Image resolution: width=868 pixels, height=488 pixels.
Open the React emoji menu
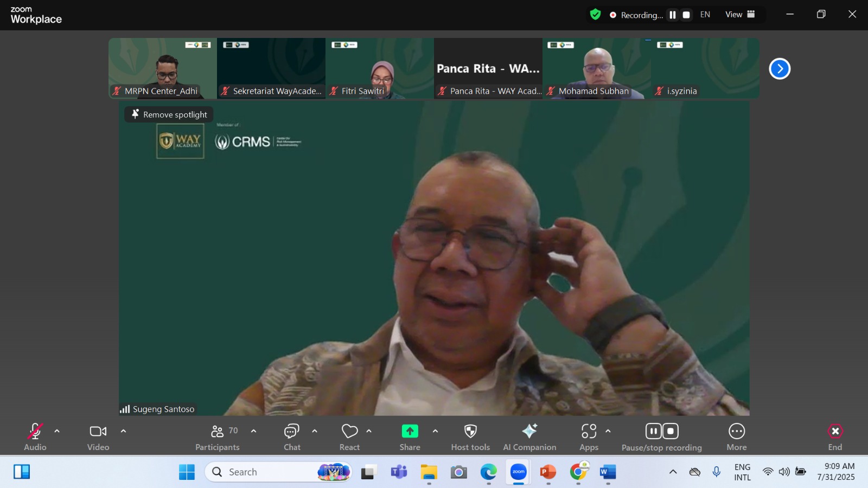(x=350, y=437)
